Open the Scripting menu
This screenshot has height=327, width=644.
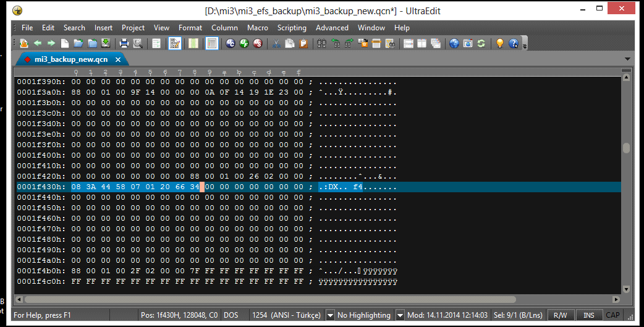click(292, 28)
